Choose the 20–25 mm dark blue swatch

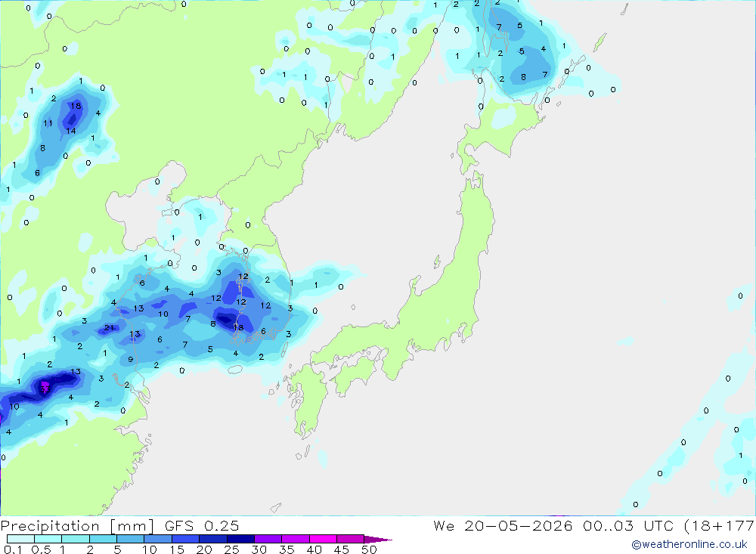pyautogui.click(x=213, y=539)
